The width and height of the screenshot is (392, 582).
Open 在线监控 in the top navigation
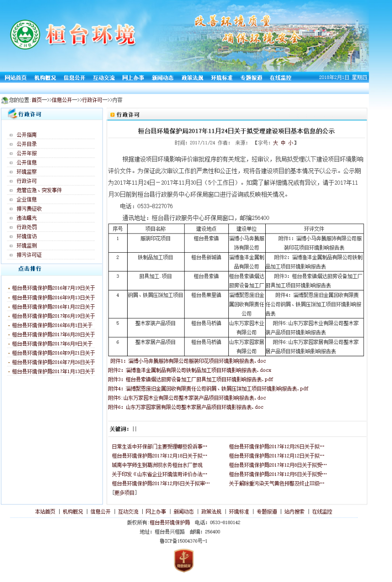pyautogui.click(x=280, y=78)
